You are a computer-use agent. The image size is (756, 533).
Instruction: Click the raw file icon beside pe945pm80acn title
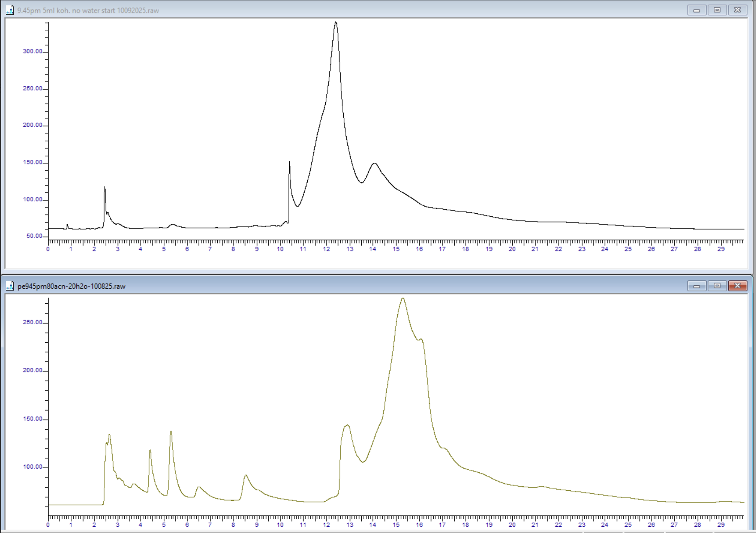[9, 286]
